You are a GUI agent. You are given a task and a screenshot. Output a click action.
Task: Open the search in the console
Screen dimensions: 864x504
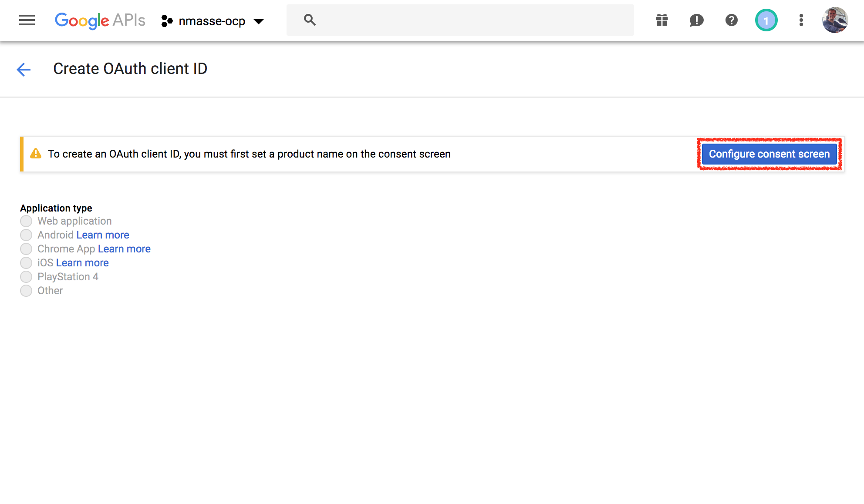[310, 20]
